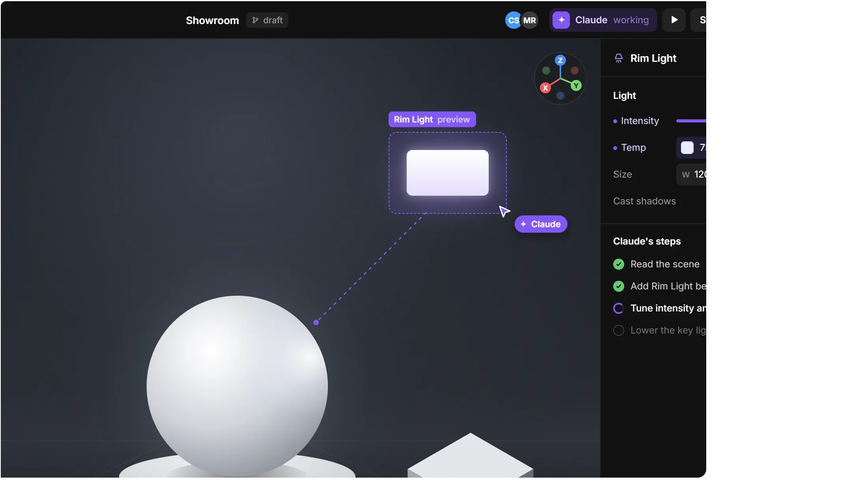Click the Light section heading
The width and height of the screenshot is (867, 504).
(x=624, y=96)
